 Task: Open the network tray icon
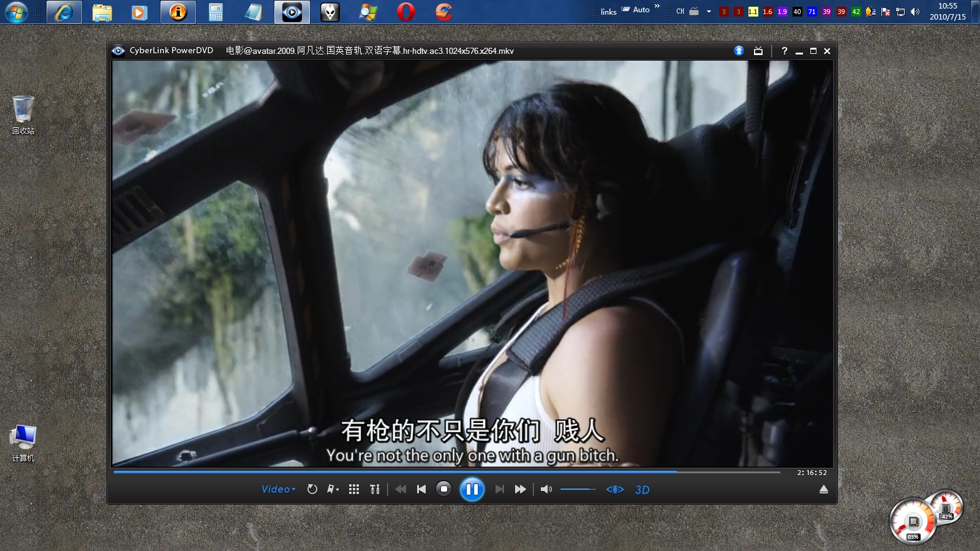[900, 12]
